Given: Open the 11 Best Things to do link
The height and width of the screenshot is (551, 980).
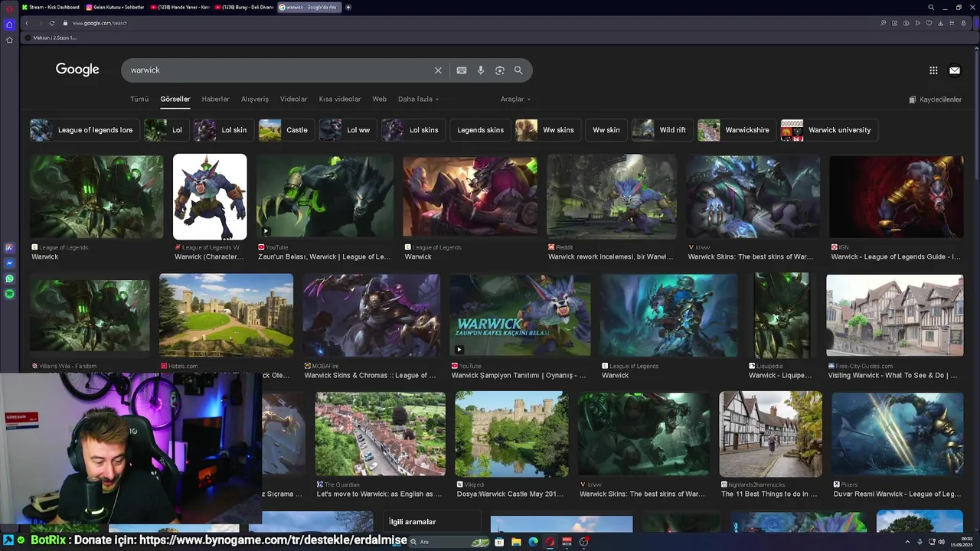Looking at the screenshot, I should pyautogui.click(x=769, y=494).
